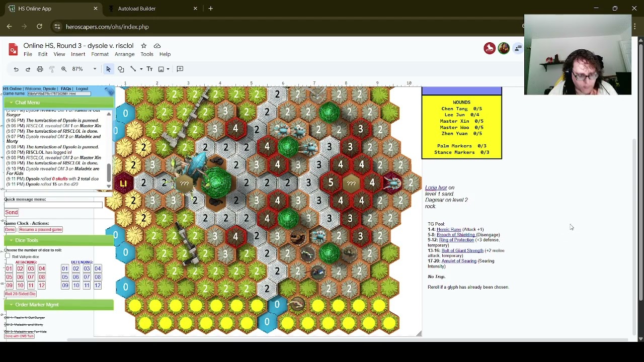Image resolution: width=644 pixels, height=362 pixels.
Task: Click the game clock Done button
Action: tap(10, 230)
